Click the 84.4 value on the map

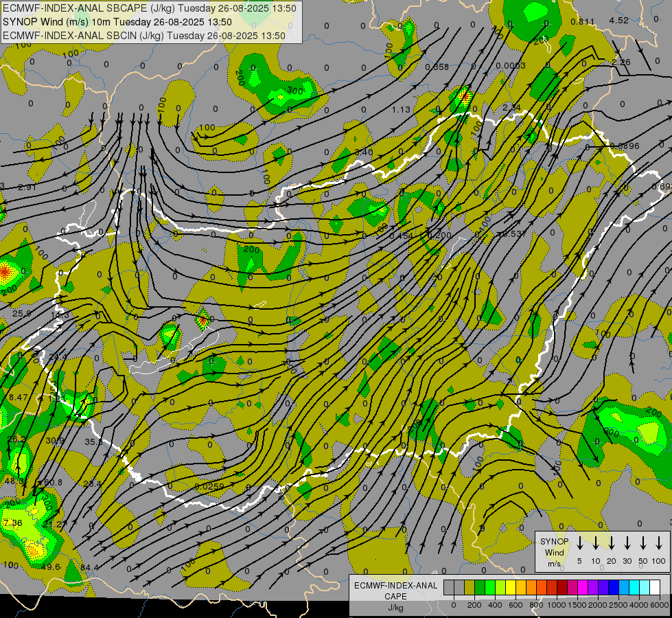[89, 568]
